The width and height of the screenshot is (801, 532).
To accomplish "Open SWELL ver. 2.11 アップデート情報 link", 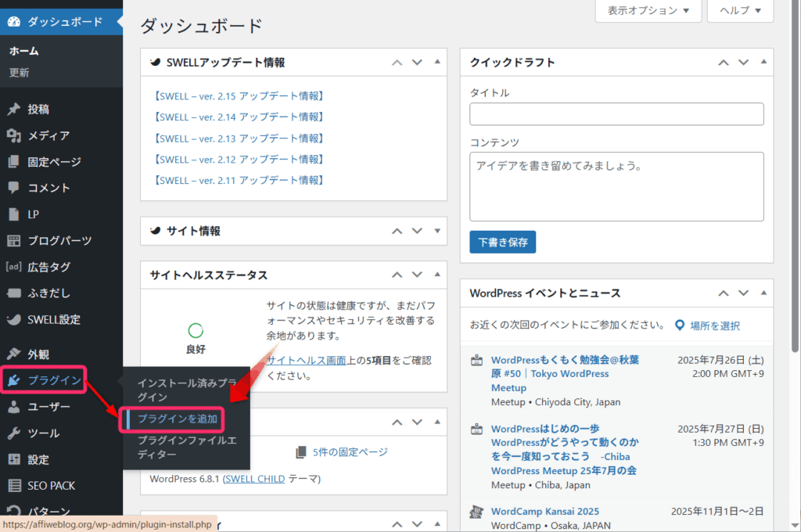I will [x=239, y=181].
